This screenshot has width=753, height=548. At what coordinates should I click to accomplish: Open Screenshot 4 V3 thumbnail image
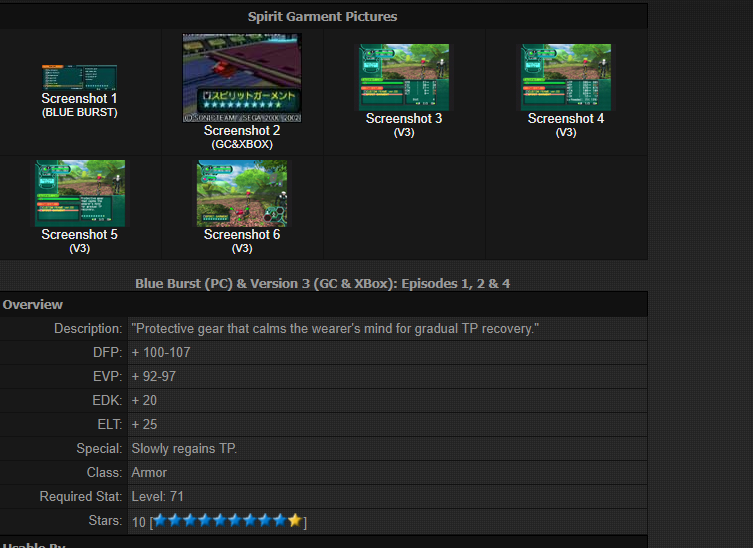(566, 77)
